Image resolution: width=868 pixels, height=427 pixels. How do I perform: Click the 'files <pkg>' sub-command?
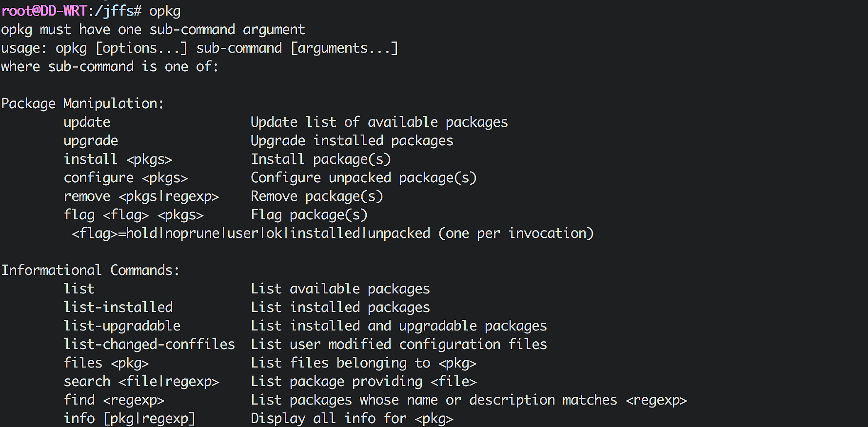106,363
